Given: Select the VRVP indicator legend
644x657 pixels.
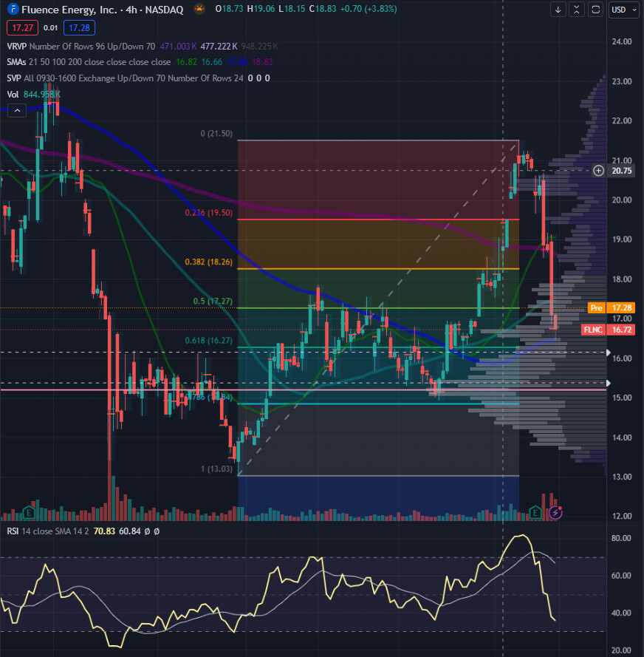Looking at the screenshot, I should pyautogui.click(x=15, y=46).
